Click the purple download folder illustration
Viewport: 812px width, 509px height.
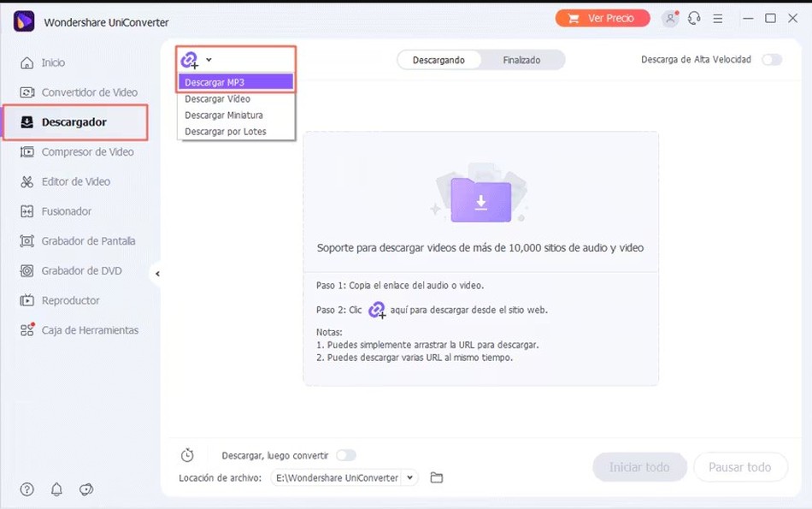pos(481,199)
